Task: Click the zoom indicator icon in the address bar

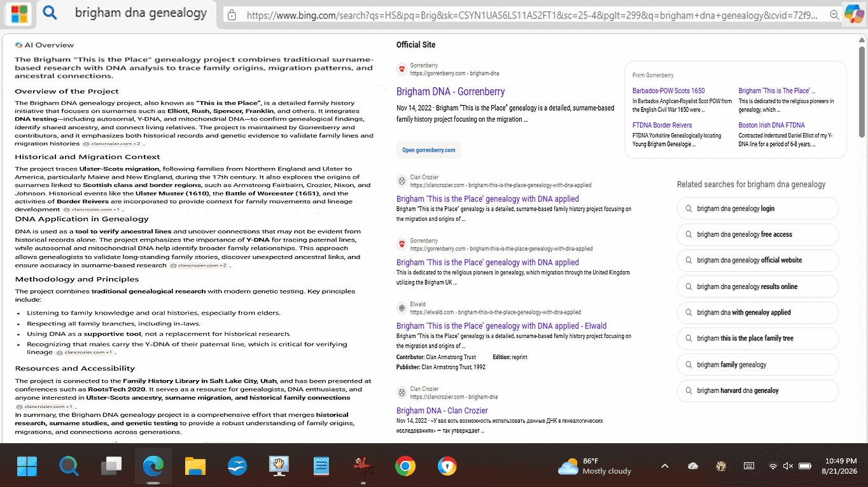Action: coord(835,15)
